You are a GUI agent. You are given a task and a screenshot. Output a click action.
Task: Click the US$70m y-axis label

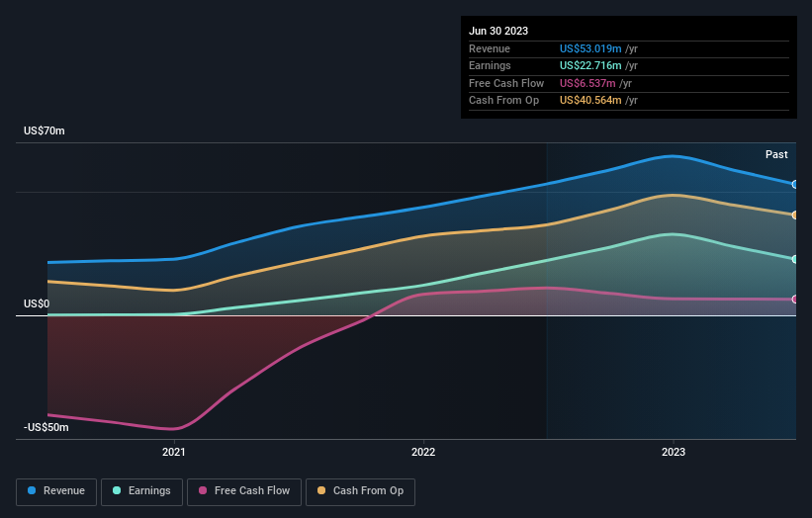(x=45, y=130)
